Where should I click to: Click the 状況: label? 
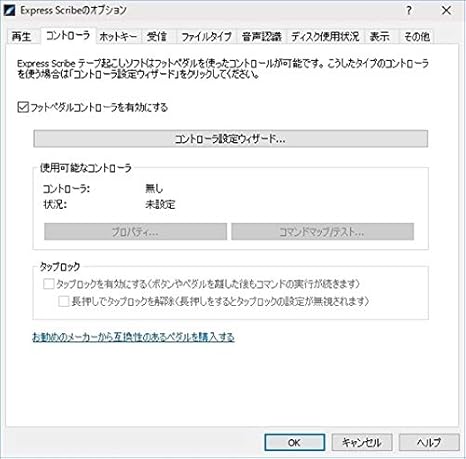tap(55, 204)
